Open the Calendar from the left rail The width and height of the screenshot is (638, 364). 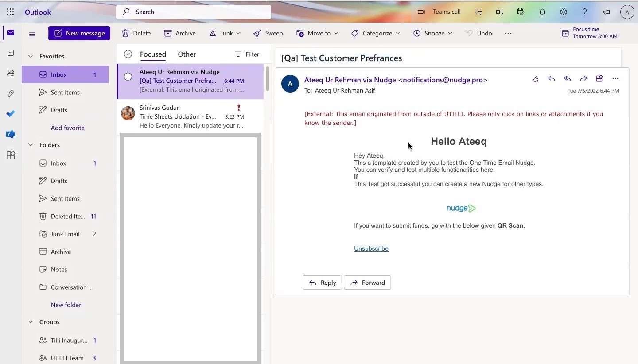click(x=11, y=53)
